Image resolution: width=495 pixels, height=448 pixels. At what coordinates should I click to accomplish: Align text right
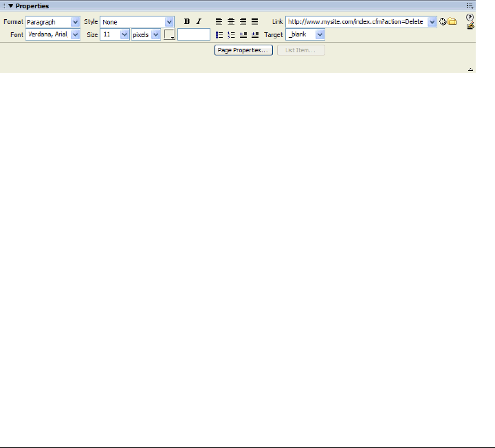[243, 21]
